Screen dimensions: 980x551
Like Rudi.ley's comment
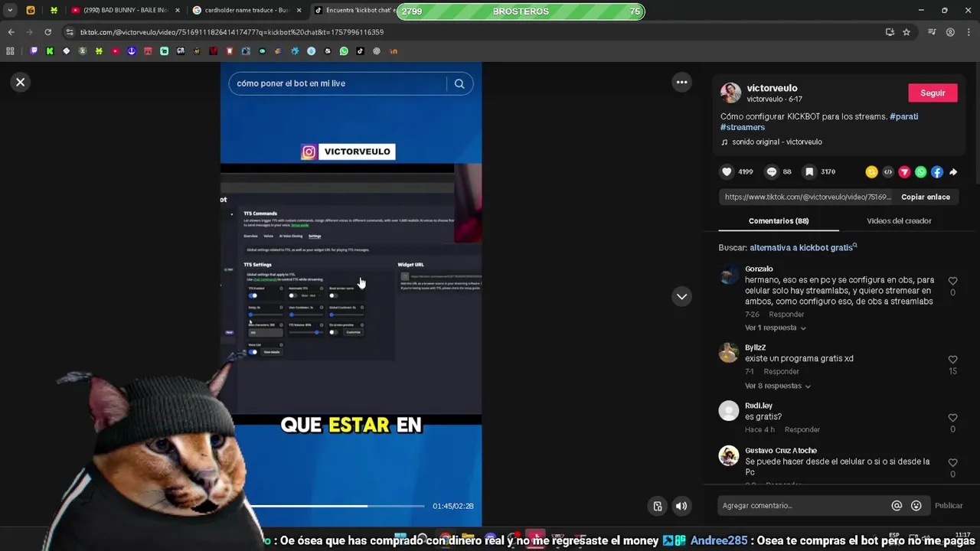[x=952, y=418]
